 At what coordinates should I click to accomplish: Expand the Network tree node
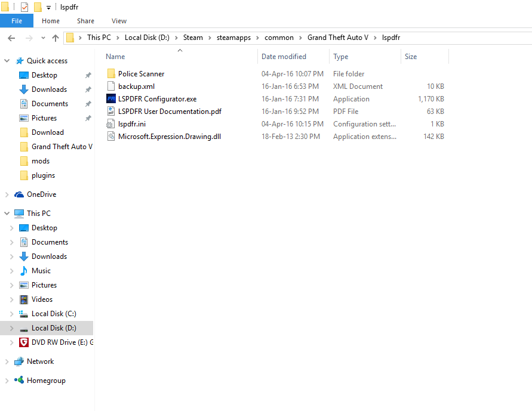click(7, 361)
